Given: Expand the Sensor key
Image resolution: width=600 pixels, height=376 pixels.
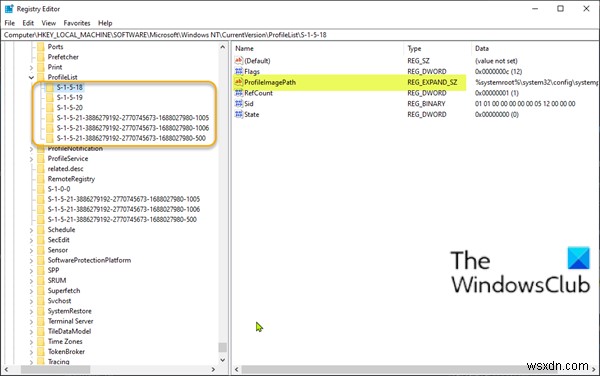Looking at the screenshot, I should click(31, 250).
